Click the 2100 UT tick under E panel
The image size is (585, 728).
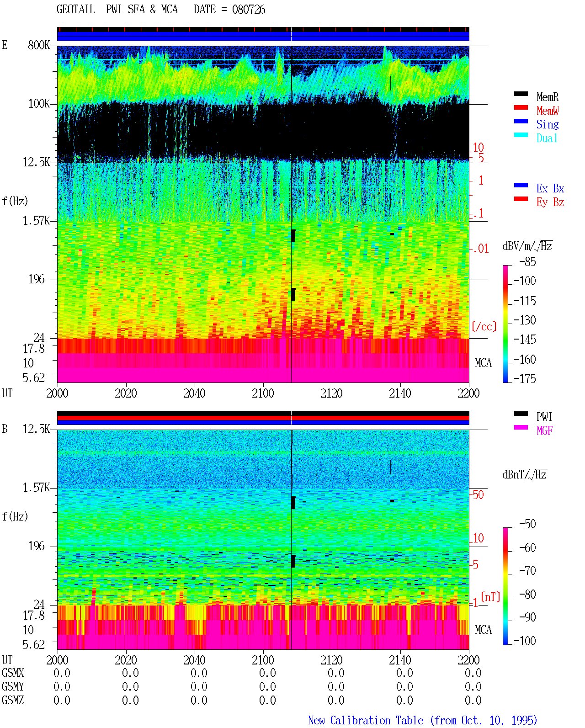[263, 393]
